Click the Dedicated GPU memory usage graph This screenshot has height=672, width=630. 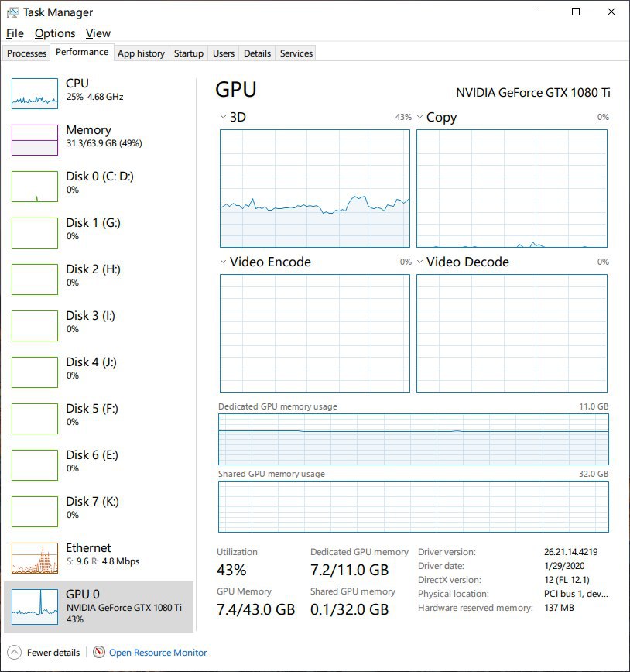[413, 439]
